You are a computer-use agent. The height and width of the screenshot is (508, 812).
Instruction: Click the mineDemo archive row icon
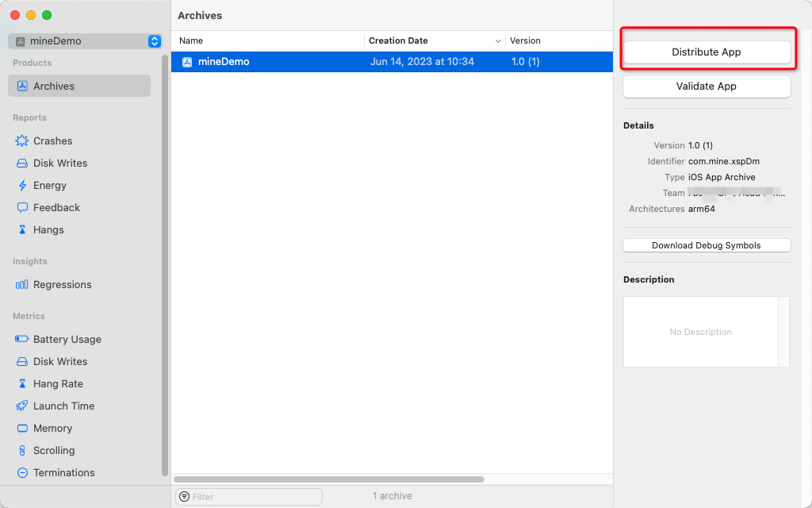click(187, 62)
